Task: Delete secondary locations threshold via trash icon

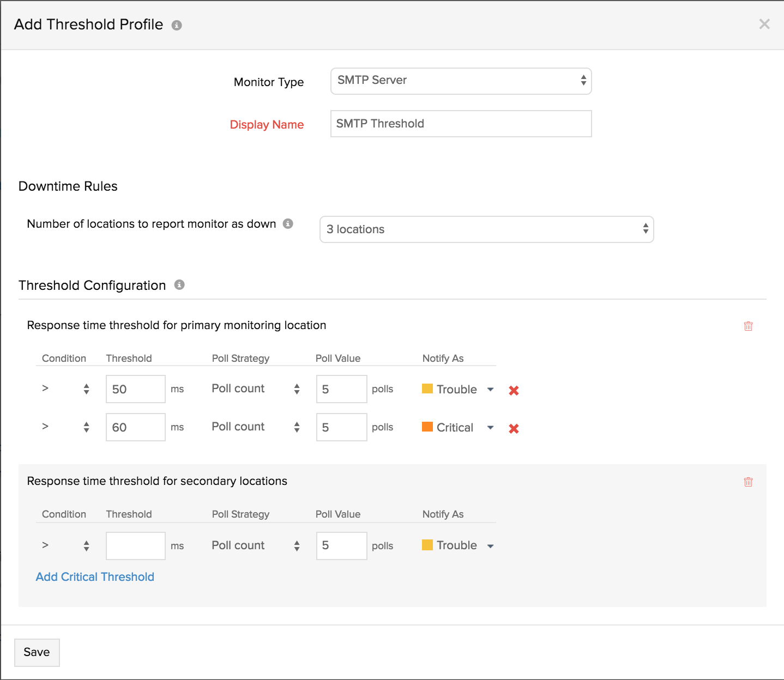Action: click(748, 482)
